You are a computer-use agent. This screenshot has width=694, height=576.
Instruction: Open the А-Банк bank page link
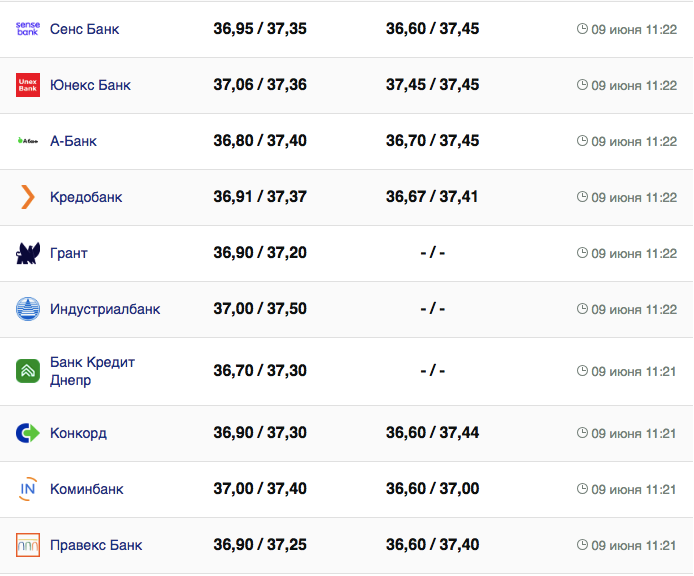point(73,141)
